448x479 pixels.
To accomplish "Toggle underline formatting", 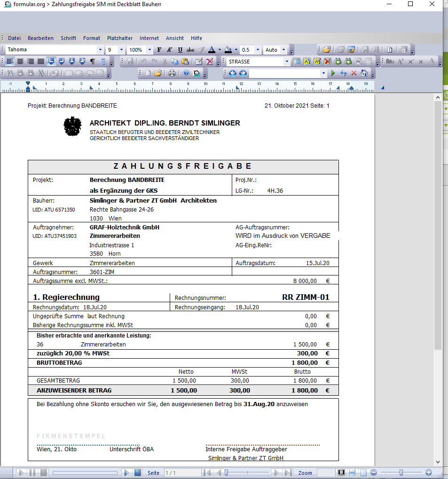I will coord(180,50).
